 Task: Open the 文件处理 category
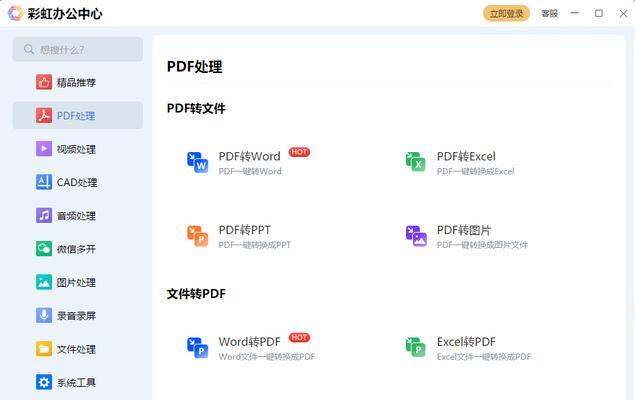[x=78, y=349]
